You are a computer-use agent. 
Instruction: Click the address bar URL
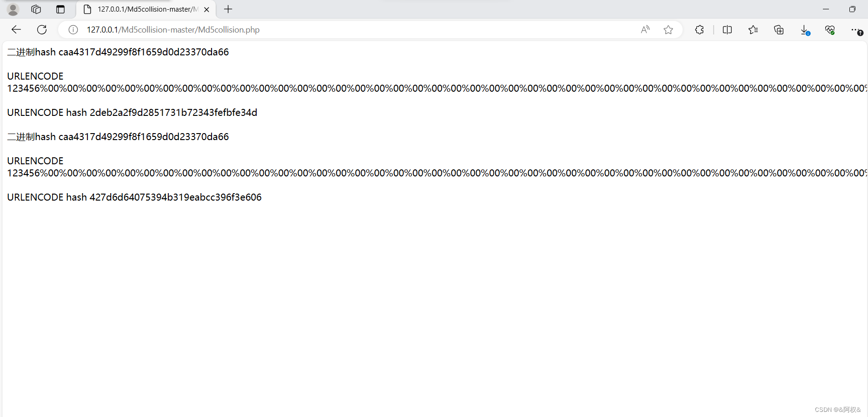(x=173, y=30)
